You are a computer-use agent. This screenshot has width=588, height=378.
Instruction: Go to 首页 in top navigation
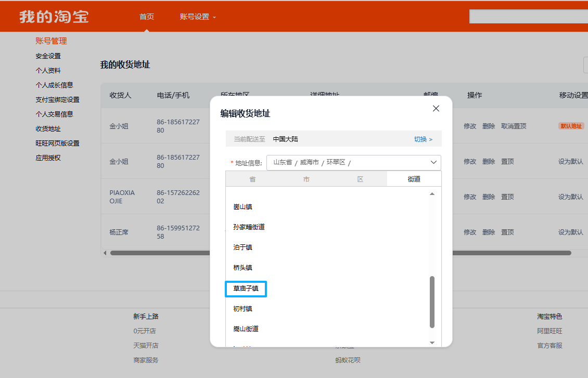tap(147, 17)
